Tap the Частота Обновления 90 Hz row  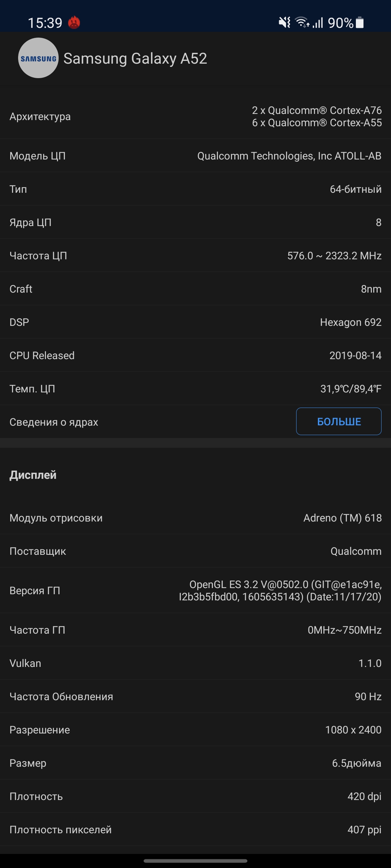[x=195, y=697]
